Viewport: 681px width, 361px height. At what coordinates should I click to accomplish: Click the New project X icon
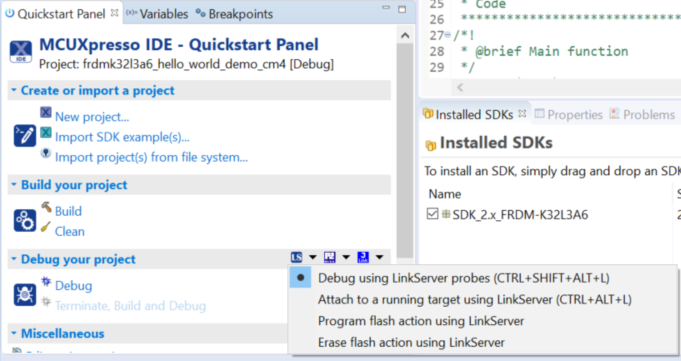46,113
